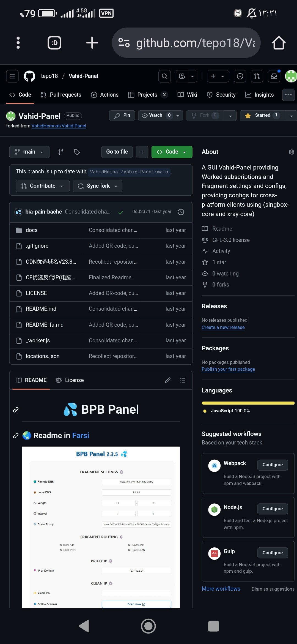This screenshot has height=644, width=297.
Task: Copy BPB Panel heading anchor link
Action: click(x=16, y=410)
